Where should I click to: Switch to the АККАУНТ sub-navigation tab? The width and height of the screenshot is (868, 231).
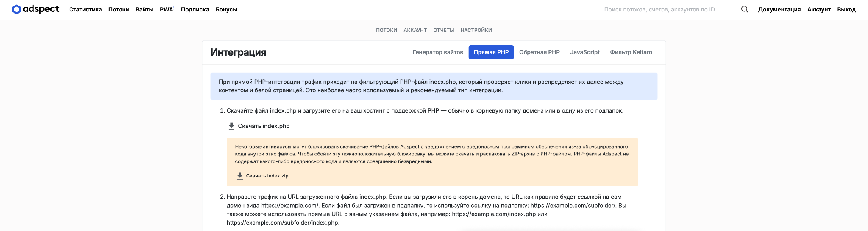(415, 30)
